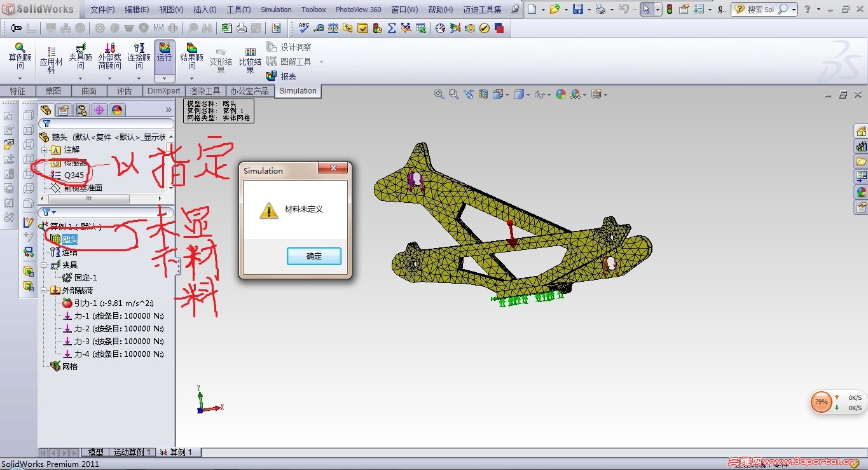Click the spelling check ABC icon
The width and height of the screenshot is (868, 470).
coord(304,27)
